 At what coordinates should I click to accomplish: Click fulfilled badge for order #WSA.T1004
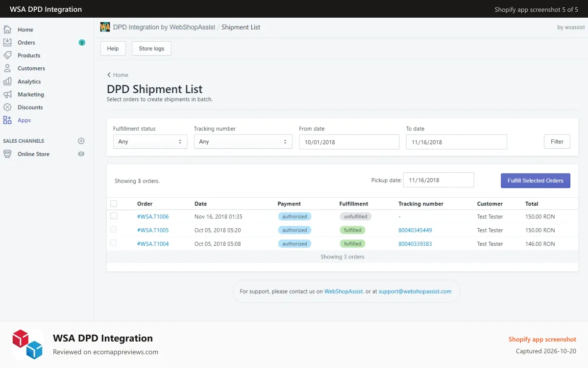tap(352, 244)
